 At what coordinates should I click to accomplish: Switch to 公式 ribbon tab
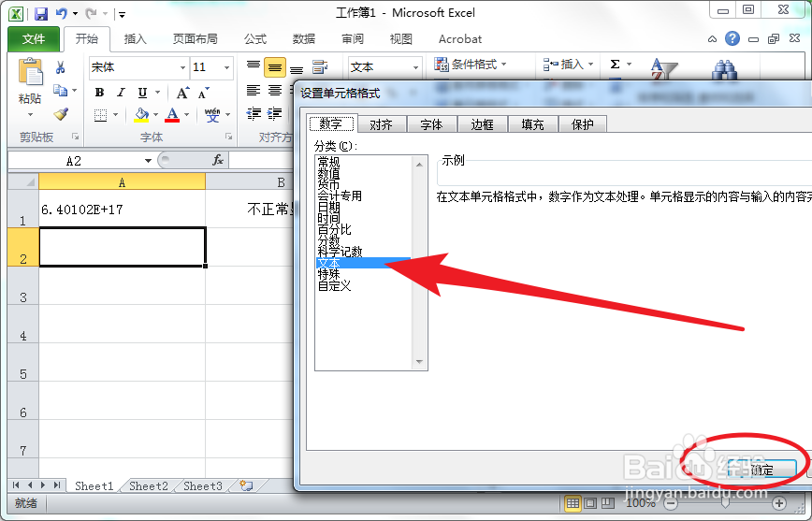[x=255, y=39]
